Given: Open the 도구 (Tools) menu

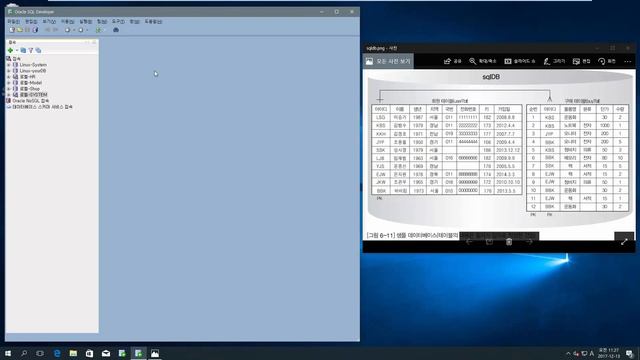Looking at the screenshot, I should tap(118, 22).
